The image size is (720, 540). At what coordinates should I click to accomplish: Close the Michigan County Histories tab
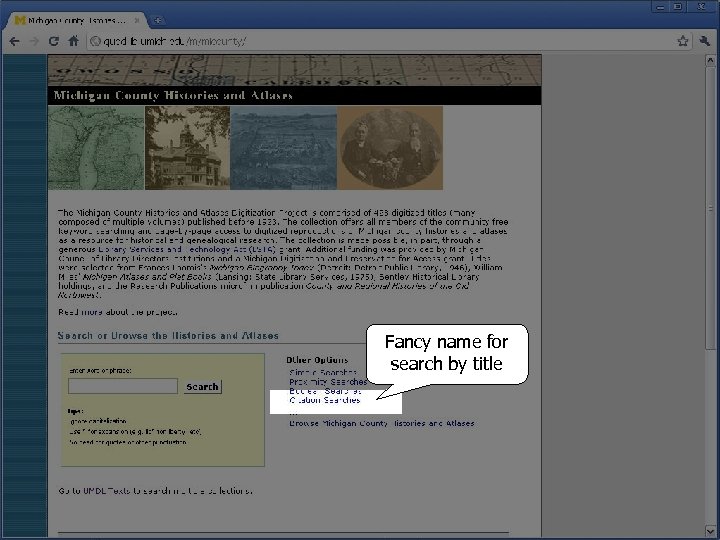(x=136, y=21)
